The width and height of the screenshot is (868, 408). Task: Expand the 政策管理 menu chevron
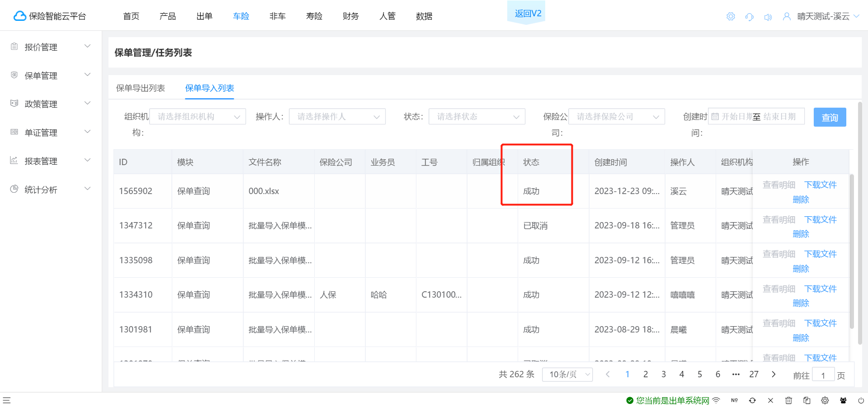88,103
